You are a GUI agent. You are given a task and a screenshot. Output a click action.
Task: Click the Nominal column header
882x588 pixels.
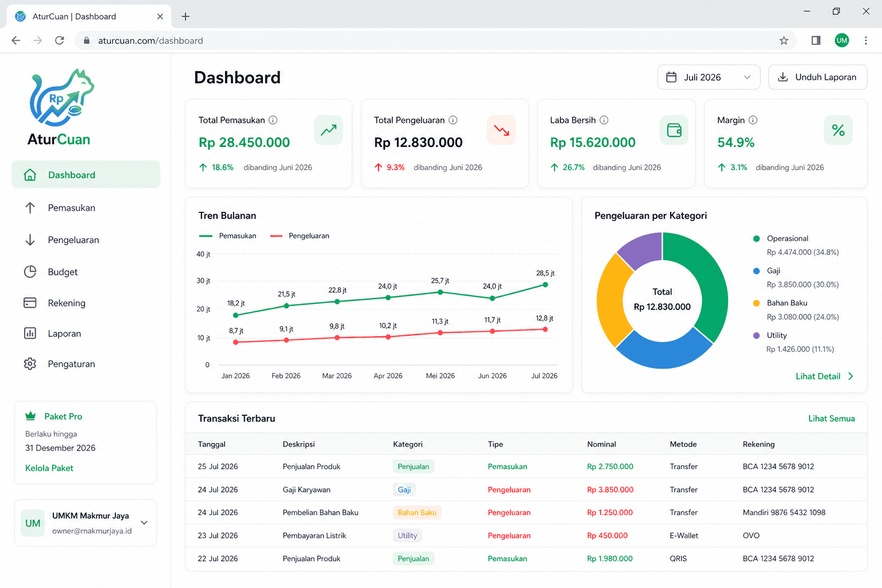pos(602,444)
